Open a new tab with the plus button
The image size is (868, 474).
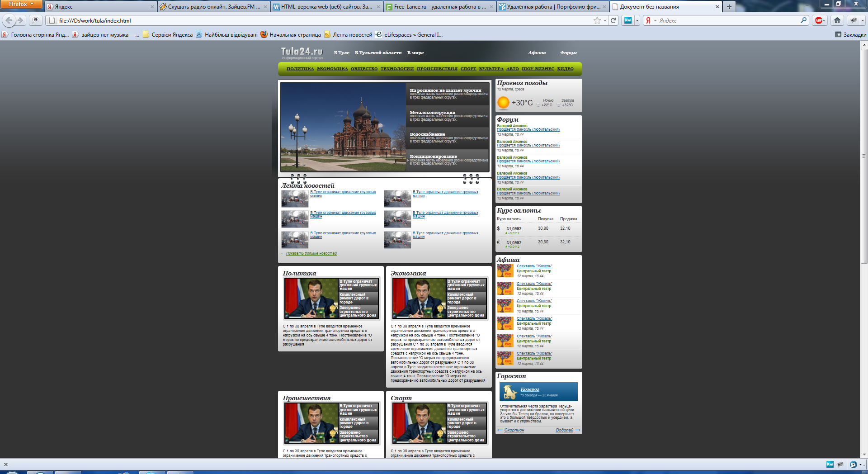(x=729, y=7)
